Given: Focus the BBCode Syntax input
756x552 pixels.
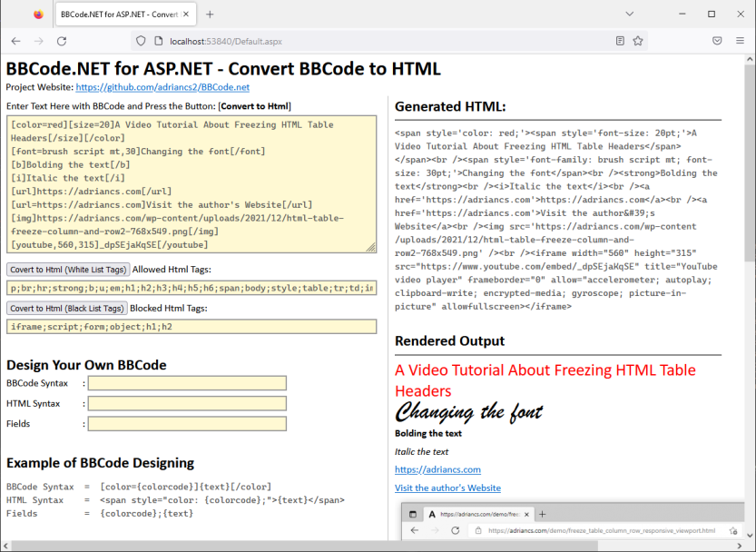Looking at the screenshot, I should (x=187, y=383).
